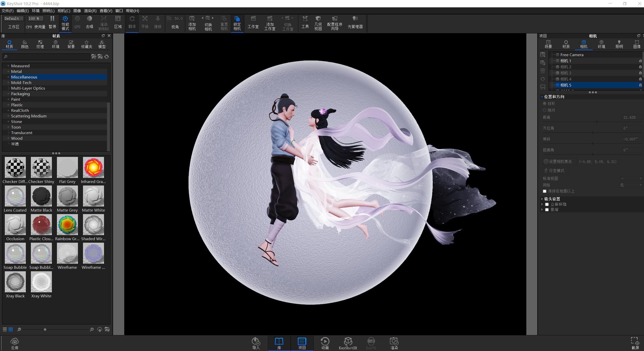Expand the Metal material folder

[8, 72]
